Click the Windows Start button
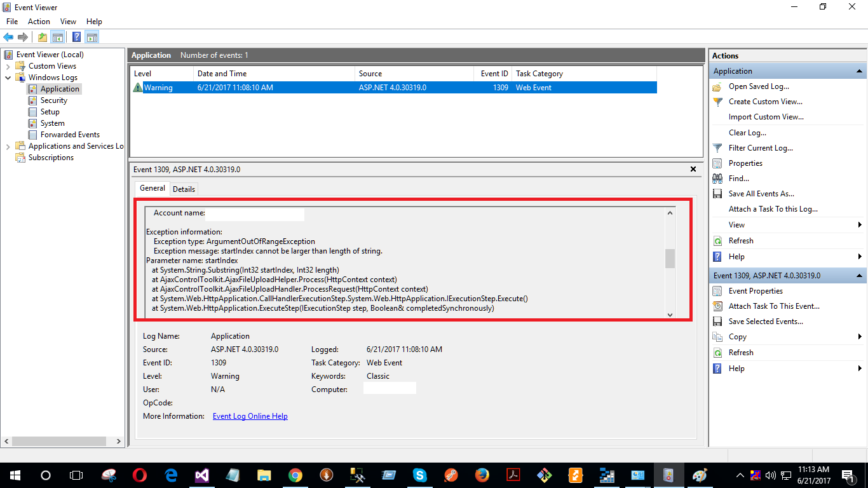Viewport: 868px width, 488px height. point(15,475)
